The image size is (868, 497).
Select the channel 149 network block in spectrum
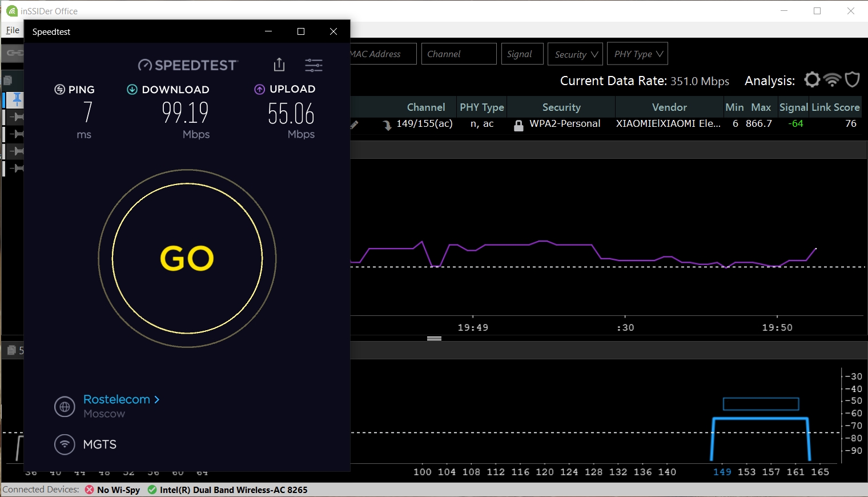tap(761, 439)
